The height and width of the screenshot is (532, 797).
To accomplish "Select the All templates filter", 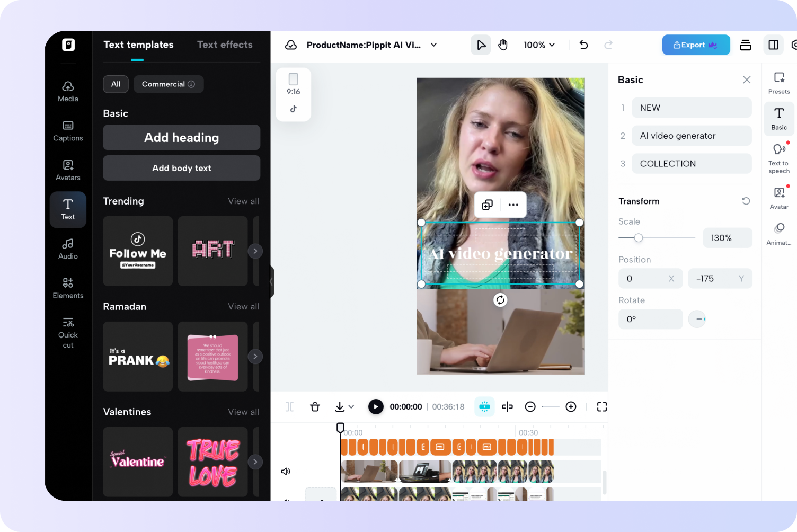I will point(116,84).
